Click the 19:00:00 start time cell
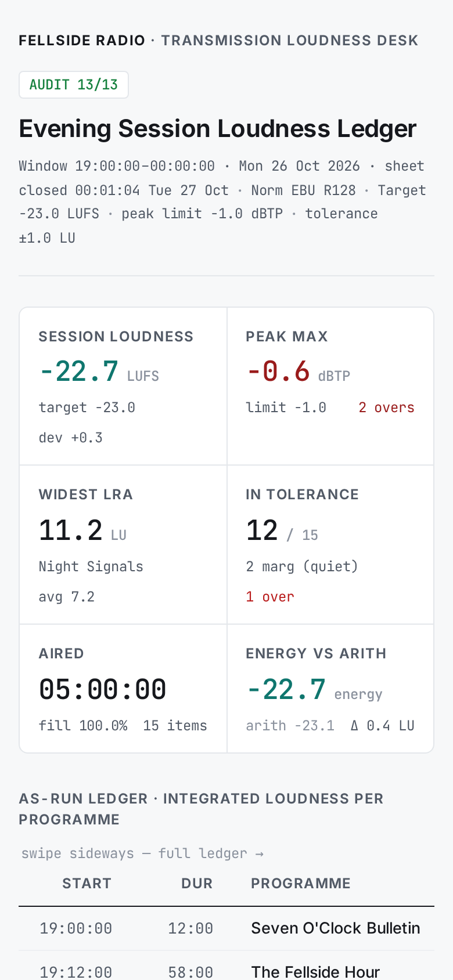The image size is (453, 980). (x=76, y=928)
